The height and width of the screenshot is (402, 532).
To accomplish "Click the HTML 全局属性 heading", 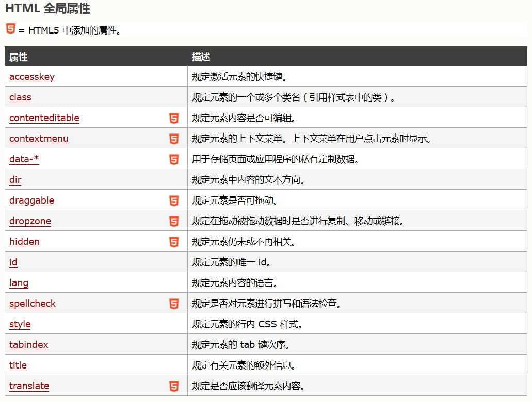I will pos(47,8).
